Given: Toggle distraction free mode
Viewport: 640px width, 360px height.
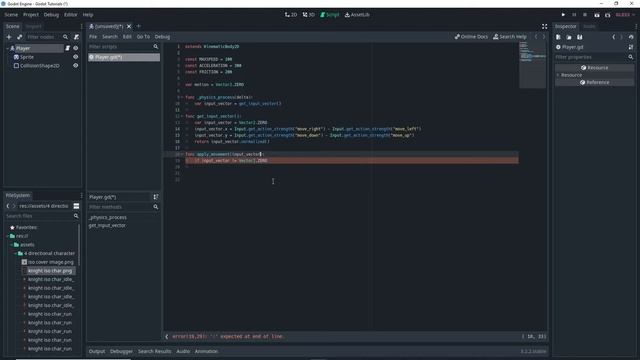Looking at the screenshot, I should (544, 26).
